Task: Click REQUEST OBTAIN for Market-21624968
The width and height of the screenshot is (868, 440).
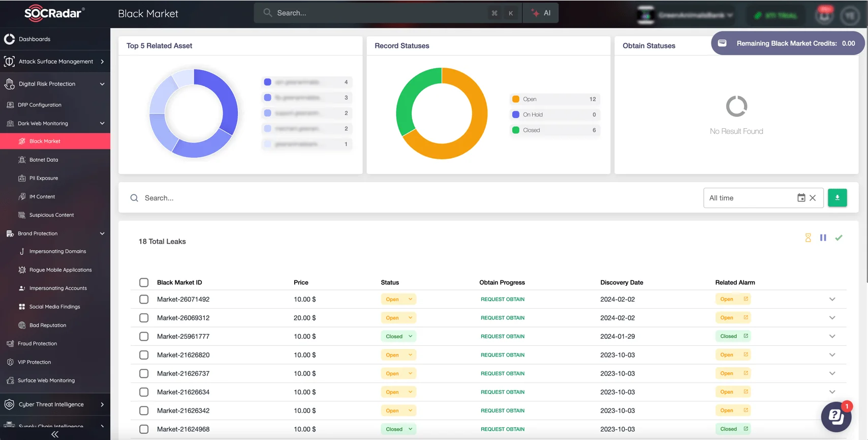Action: [x=503, y=429]
